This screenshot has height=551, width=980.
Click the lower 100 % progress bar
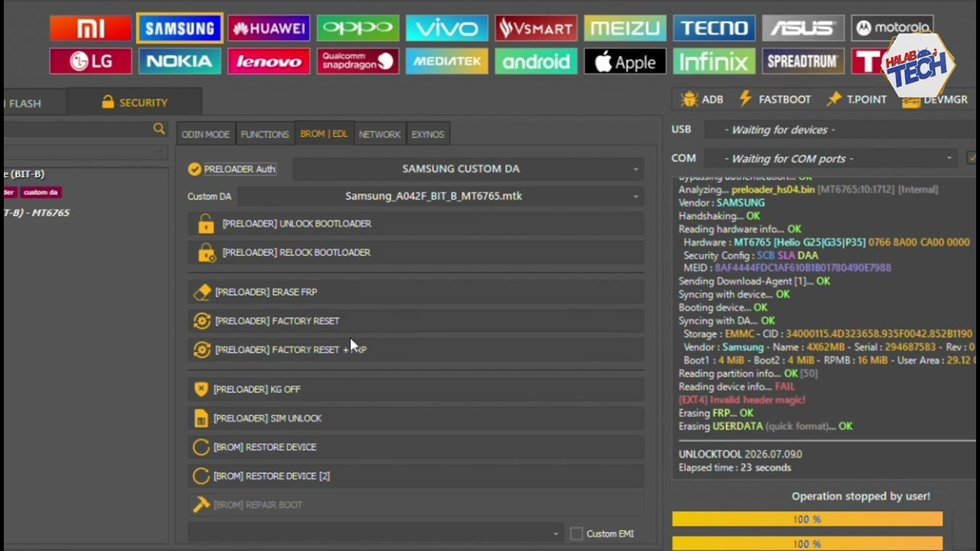(807, 543)
